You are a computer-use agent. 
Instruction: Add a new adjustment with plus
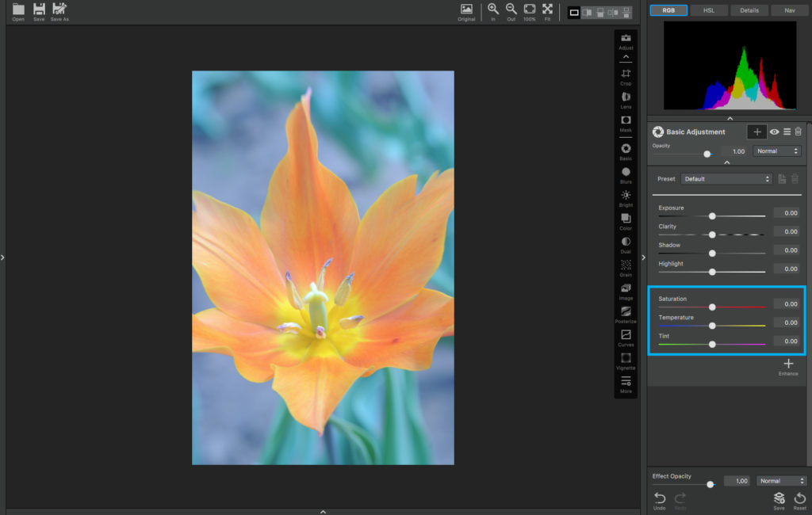(x=756, y=132)
